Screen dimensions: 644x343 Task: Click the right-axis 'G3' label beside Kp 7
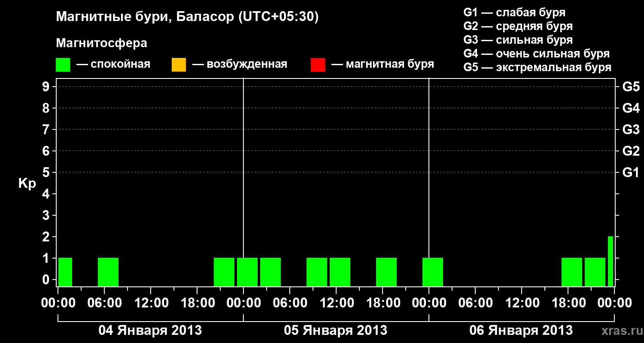tap(631, 130)
